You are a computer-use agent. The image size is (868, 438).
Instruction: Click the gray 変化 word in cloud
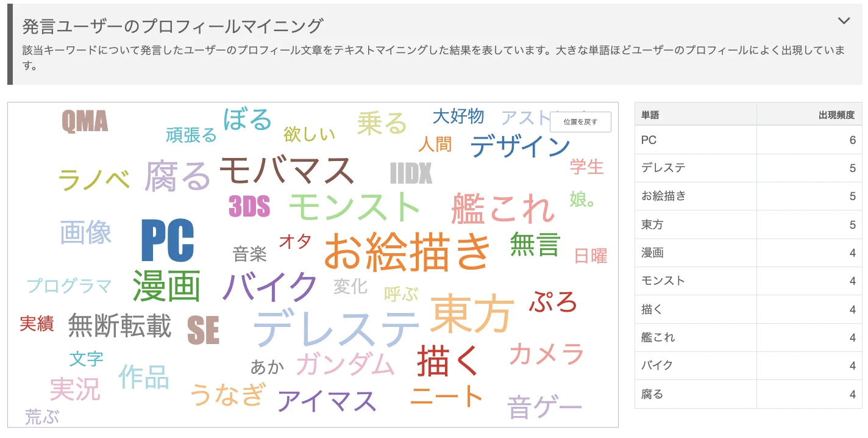tap(350, 286)
